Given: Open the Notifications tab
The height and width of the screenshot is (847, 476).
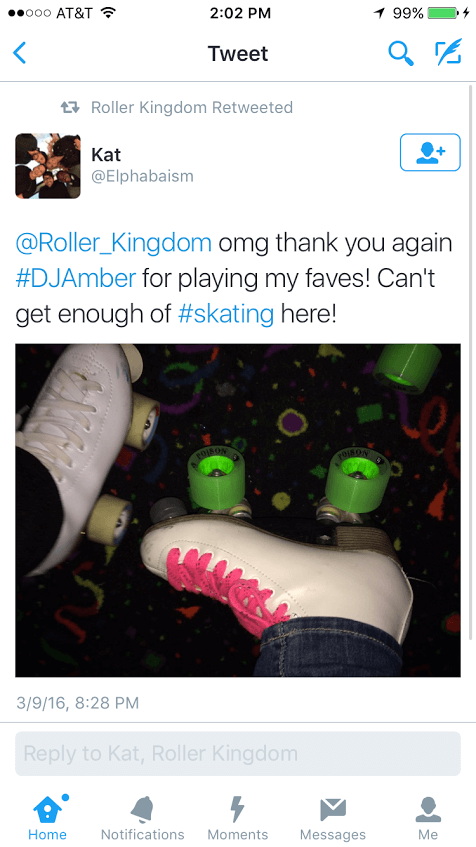Looking at the screenshot, I should pyautogui.click(x=143, y=817).
